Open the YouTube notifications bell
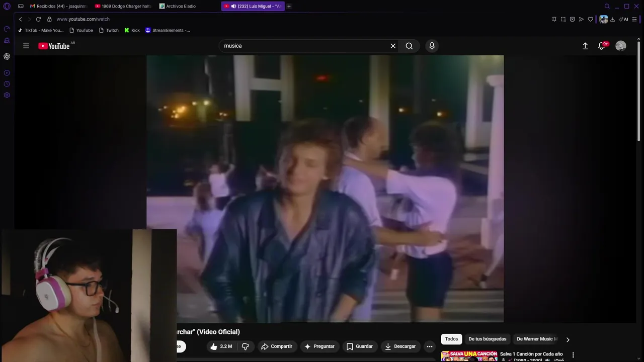644x362 pixels. click(x=602, y=46)
